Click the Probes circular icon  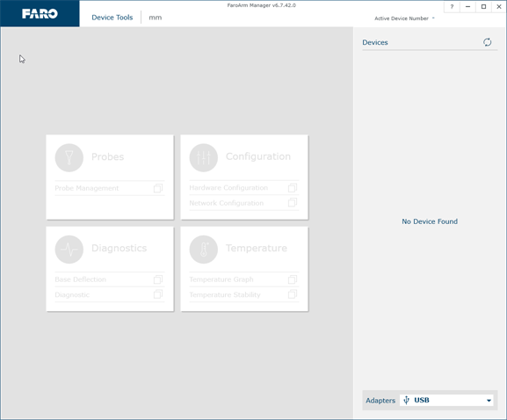(x=69, y=158)
